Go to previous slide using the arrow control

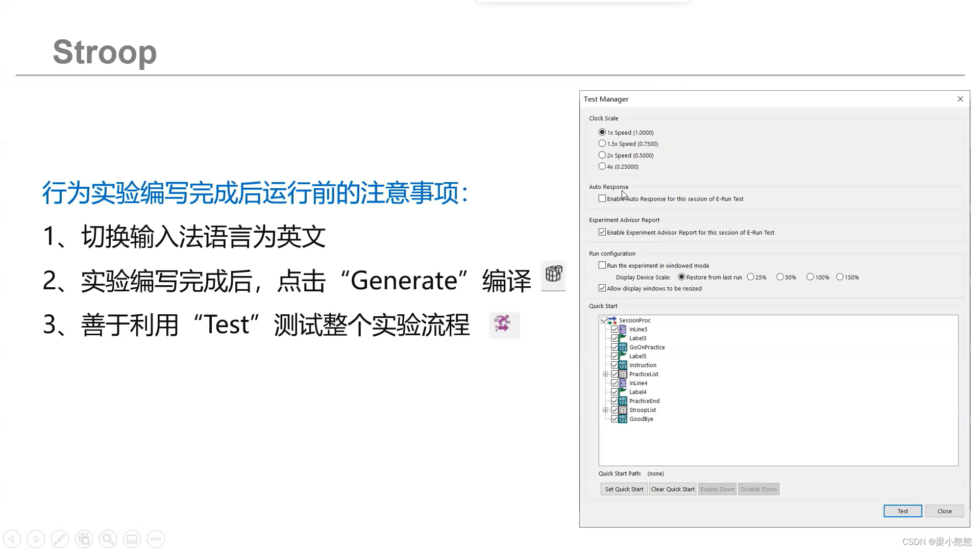click(12, 539)
